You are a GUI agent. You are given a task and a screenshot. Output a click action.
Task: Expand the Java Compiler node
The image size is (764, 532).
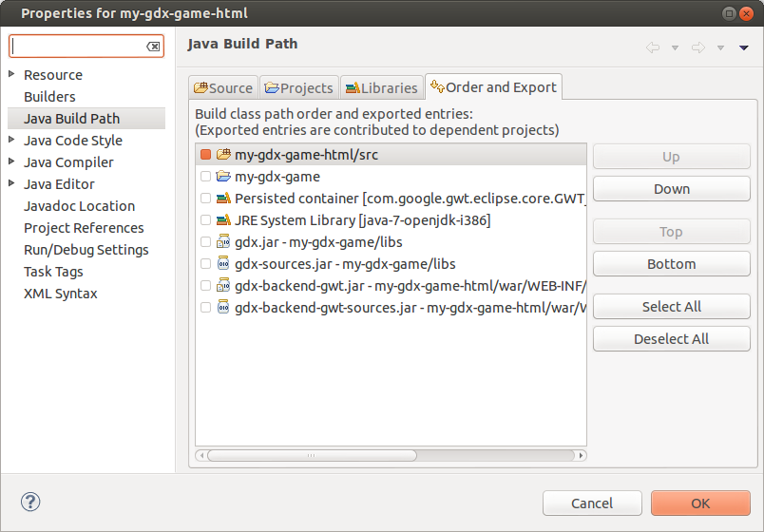11,161
